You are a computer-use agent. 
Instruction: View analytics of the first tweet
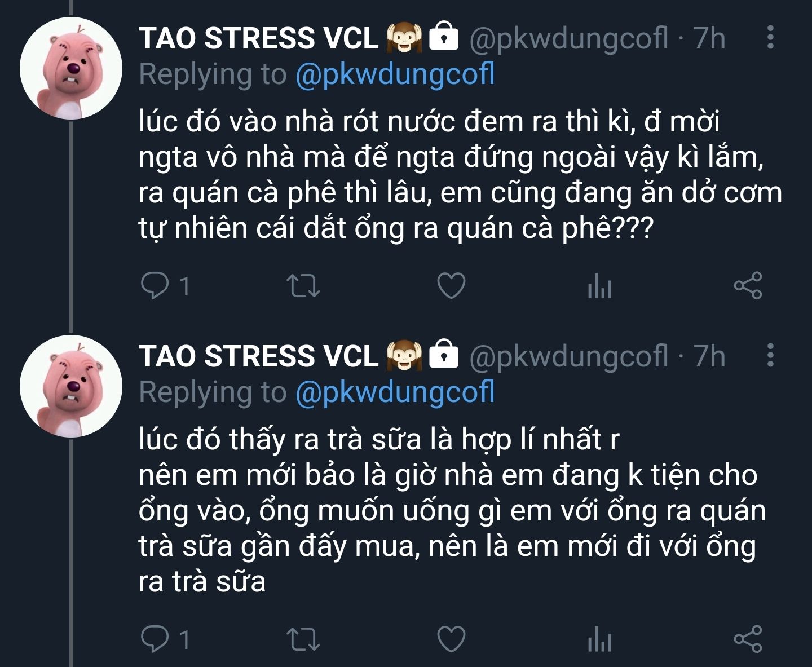tap(599, 286)
